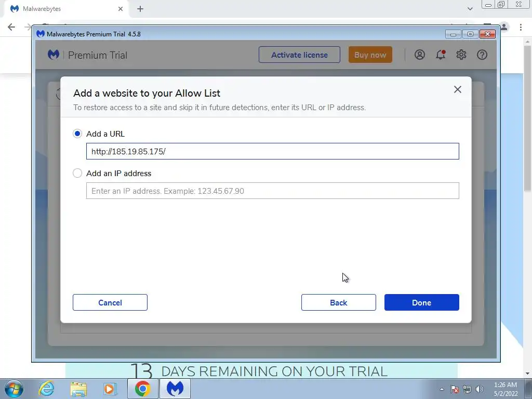
Task: Select the Add an IP address radio button
Action: coord(77,173)
